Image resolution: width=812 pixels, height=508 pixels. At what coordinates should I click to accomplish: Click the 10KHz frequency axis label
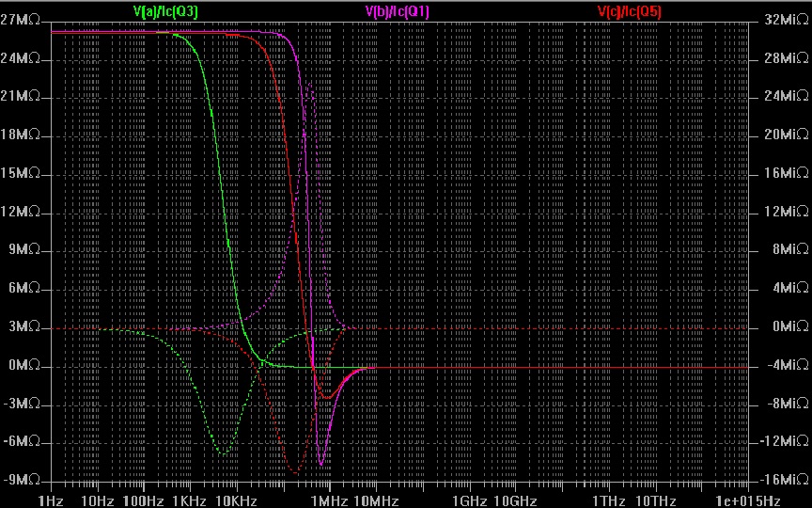(x=236, y=501)
